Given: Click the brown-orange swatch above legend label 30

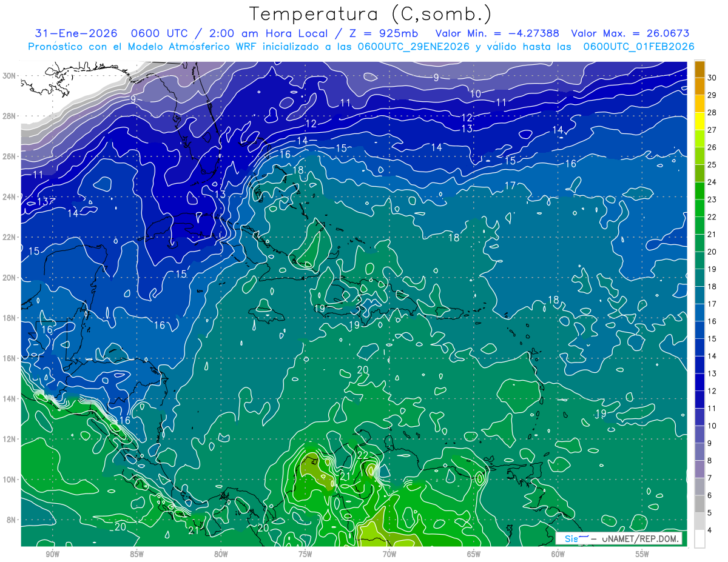Looking at the screenshot, I should [700, 69].
